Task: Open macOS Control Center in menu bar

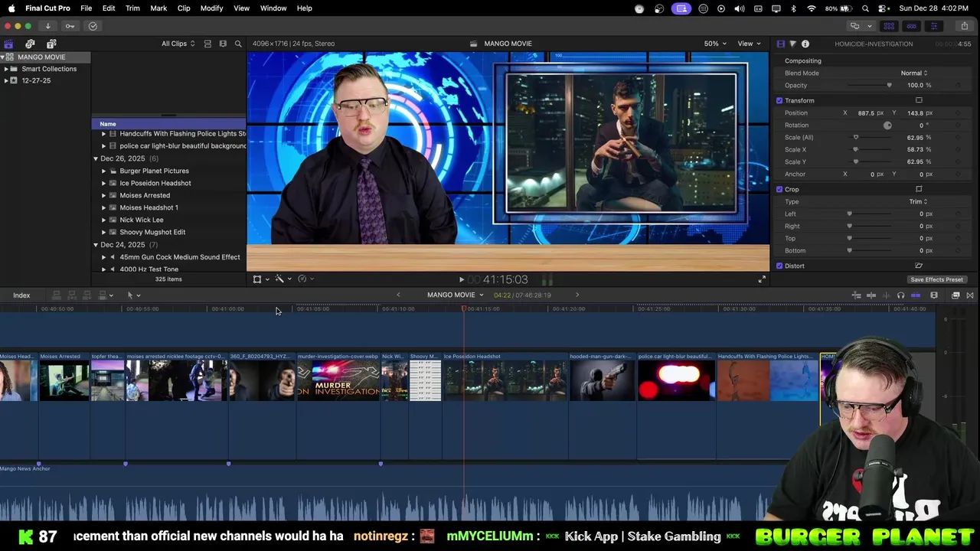Action: click(x=883, y=8)
